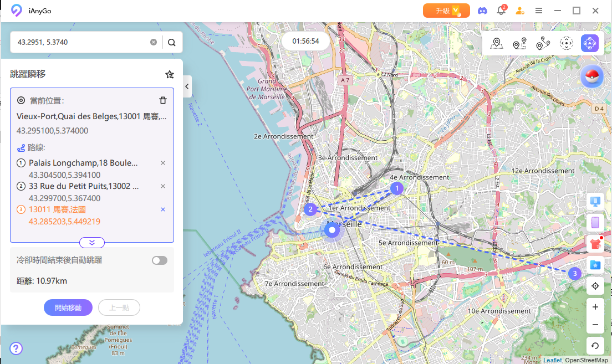The image size is (612, 364).
Task: Open the user account icon
Action: pos(519,11)
